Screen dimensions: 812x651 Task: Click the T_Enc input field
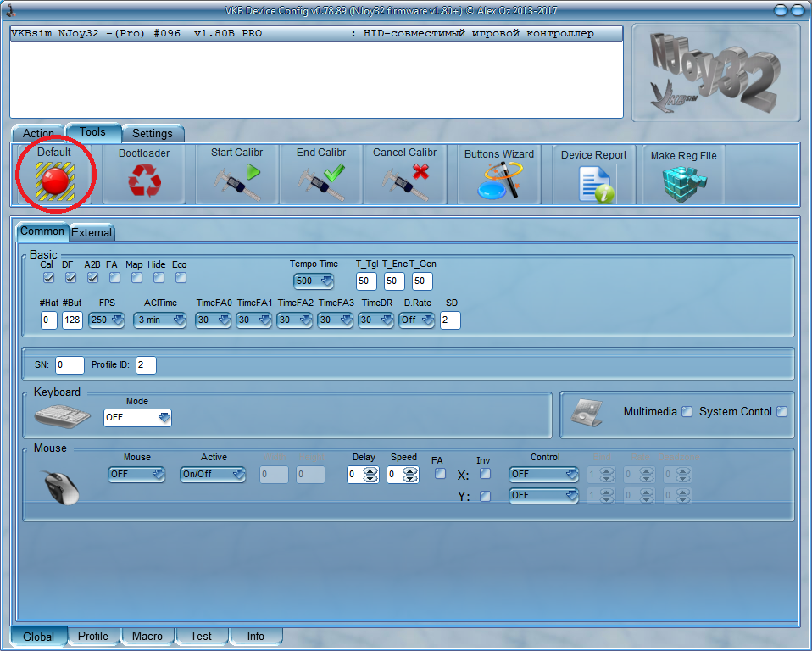(394, 281)
